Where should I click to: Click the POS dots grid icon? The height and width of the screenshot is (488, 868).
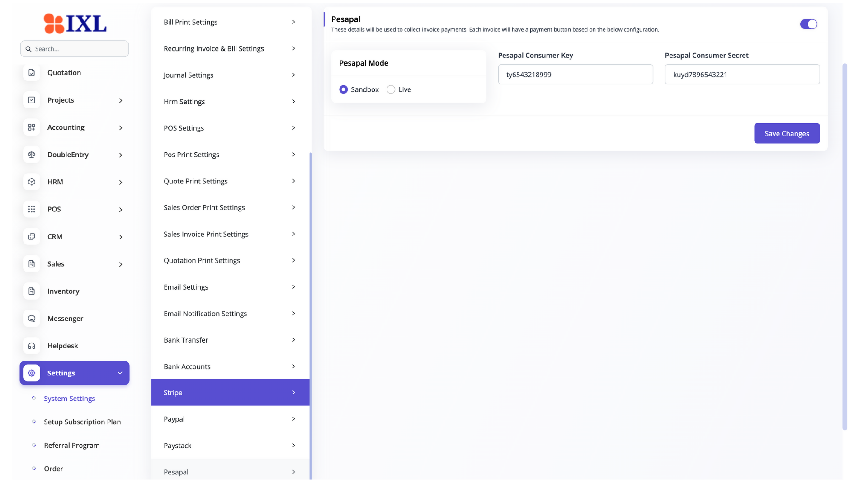32,209
